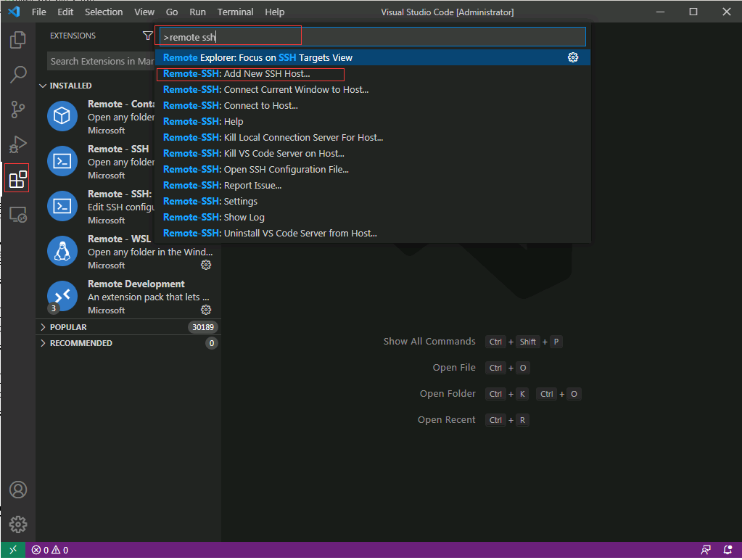Image resolution: width=742 pixels, height=560 pixels.
Task: Click the Open Recent hint text
Action: pos(446,419)
